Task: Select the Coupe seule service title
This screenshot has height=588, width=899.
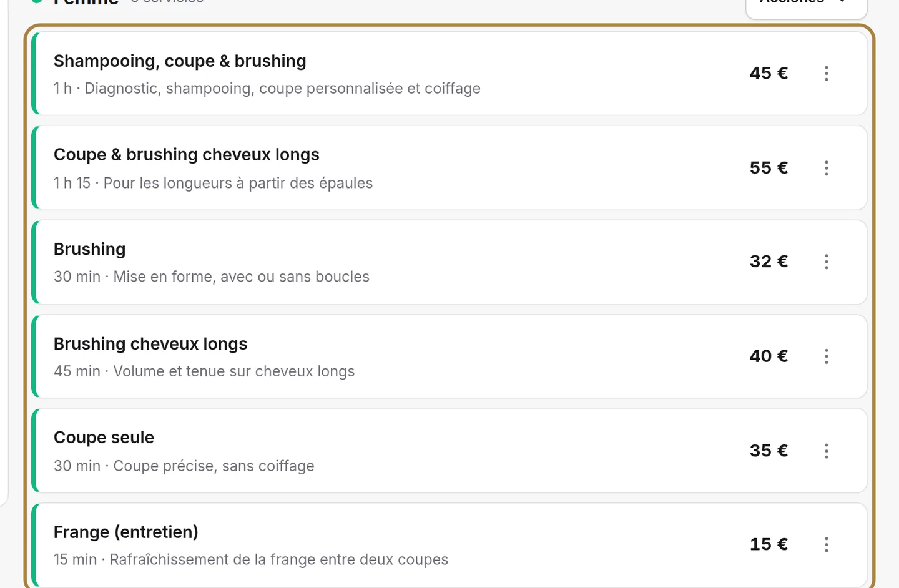Action: pos(104,438)
